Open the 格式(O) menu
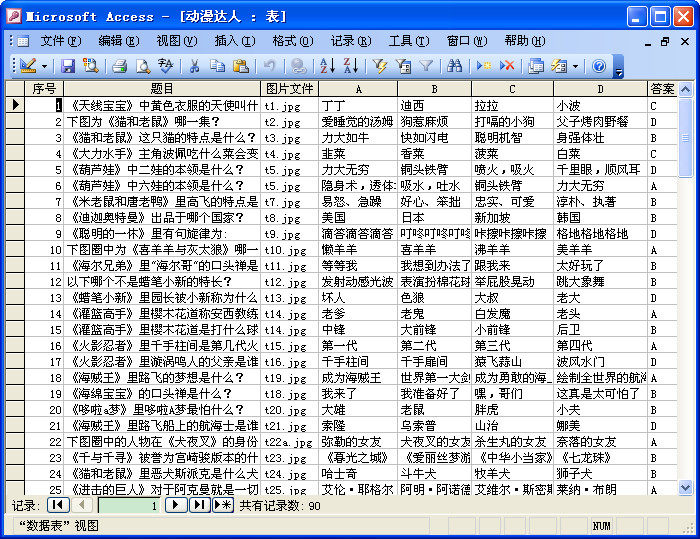Image resolution: width=700 pixels, height=539 pixels. pyautogui.click(x=293, y=41)
